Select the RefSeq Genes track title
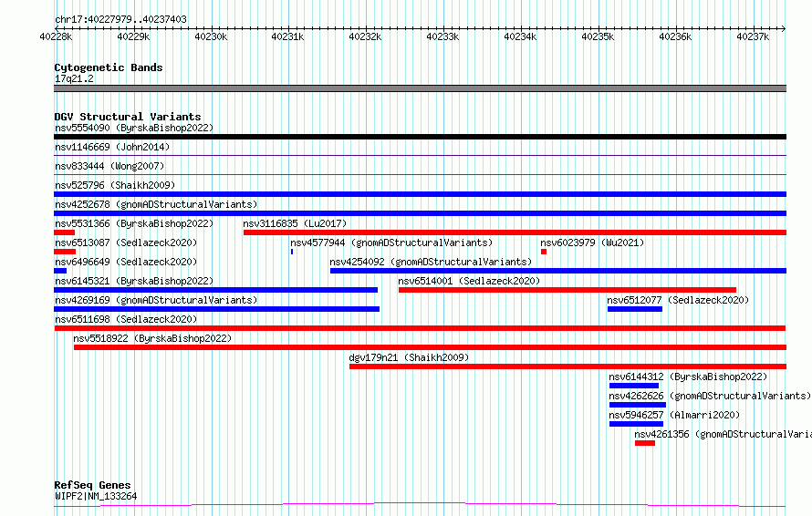The height and width of the screenshot is (516, 812). (92, 485)
